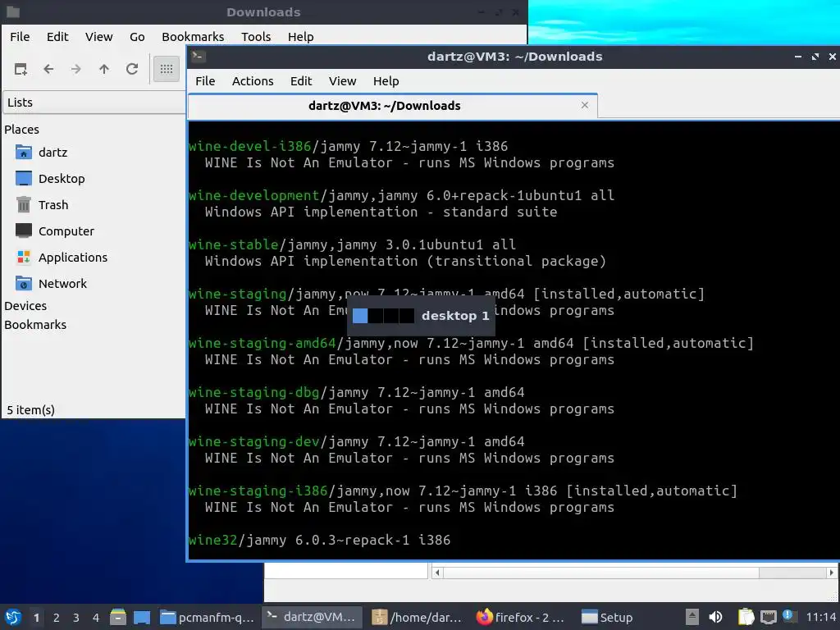Click wine-staging-dev package name
The image size is (840, 630).
(254, 442)
